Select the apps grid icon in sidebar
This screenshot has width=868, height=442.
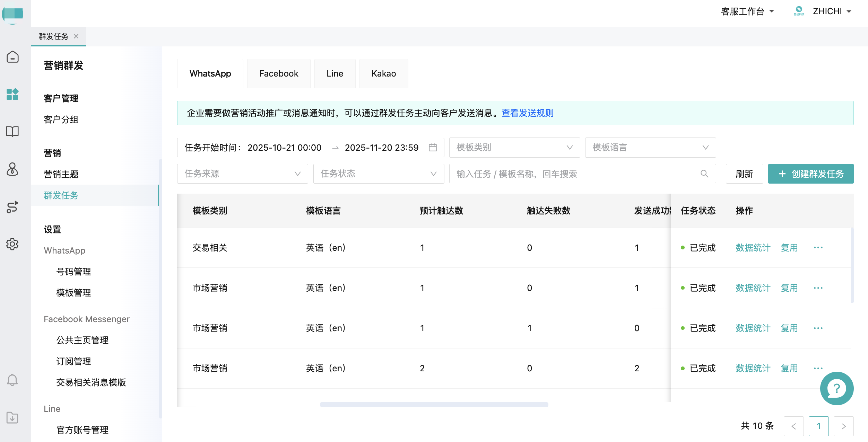coord(12,95)
